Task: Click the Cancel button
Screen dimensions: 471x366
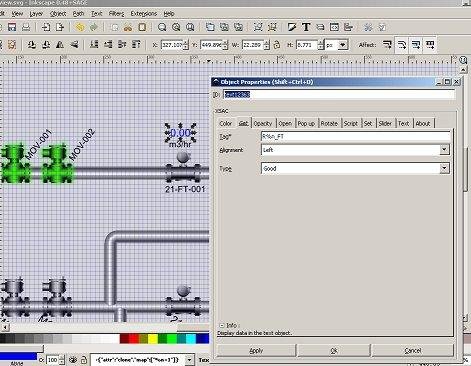Action: [413, 351]
